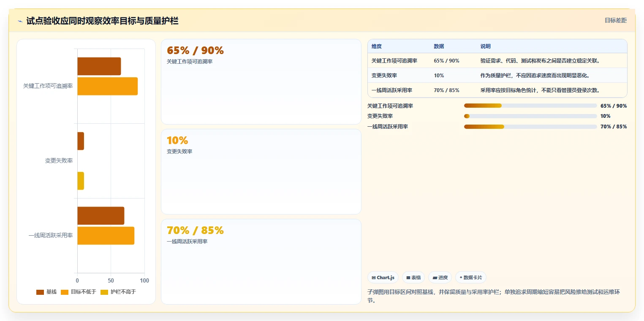Select the brown baseline bar for 关键工作项可追溯率
The width and height of the screenshot is (644, 321).
99,66
